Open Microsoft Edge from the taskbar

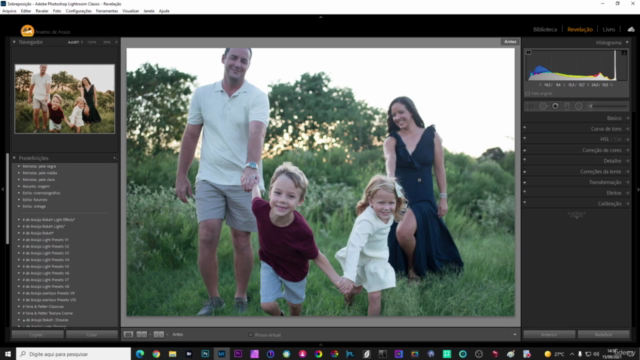click(140, 354)
